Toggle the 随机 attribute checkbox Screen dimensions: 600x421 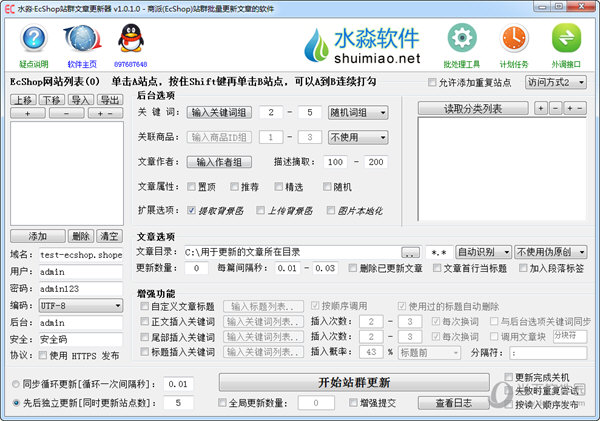click(327, 187)
